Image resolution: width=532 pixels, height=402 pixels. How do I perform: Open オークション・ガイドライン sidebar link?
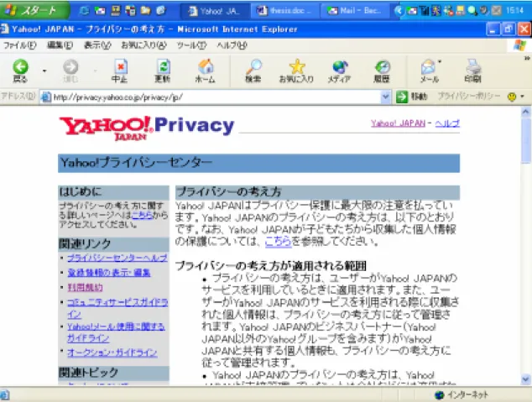coord(112,352)
